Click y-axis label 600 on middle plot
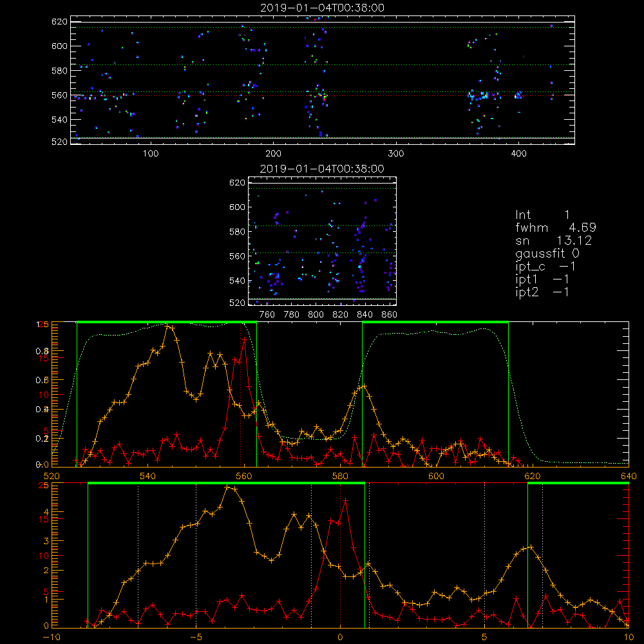Image resolution: width=644 pixels, height=644 pixels. [237, 207]
